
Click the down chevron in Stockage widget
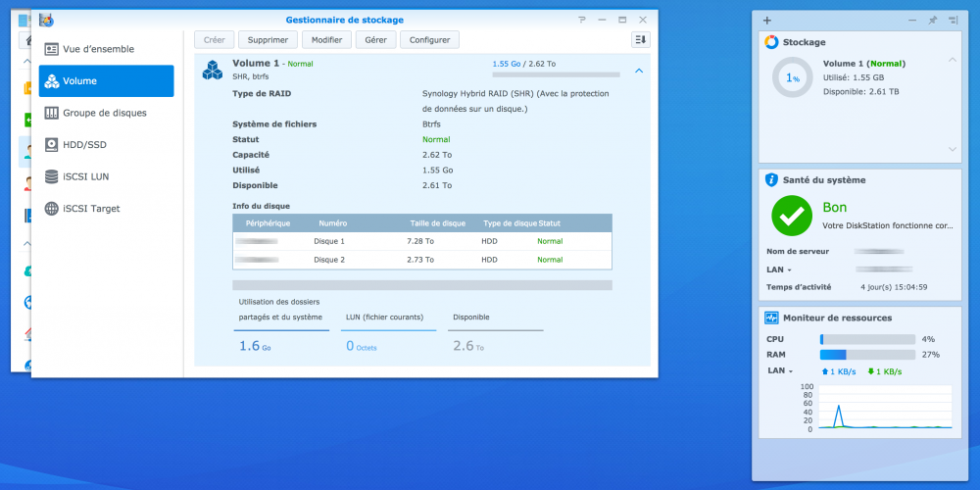(953, 149)
